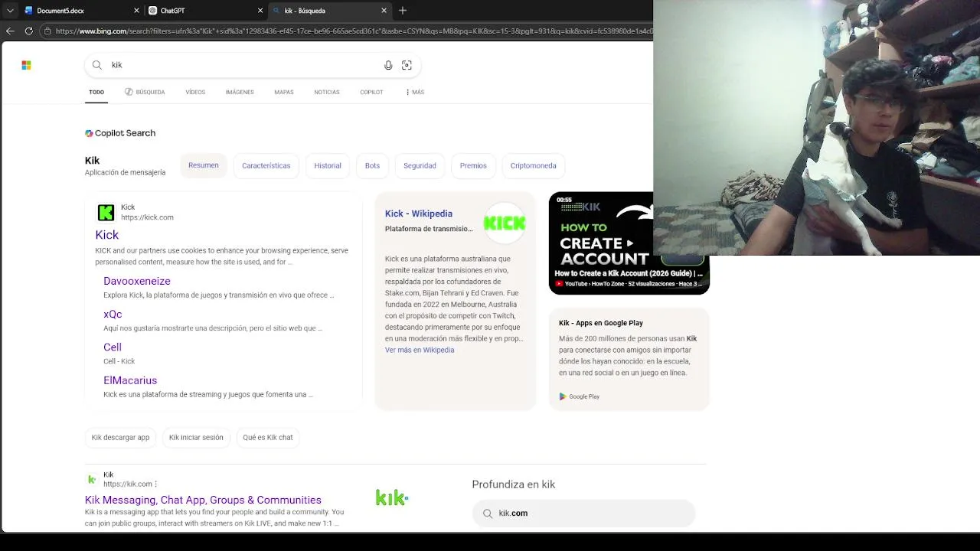
Task: Open Kik - Apps en Google Play
Action: click(601, 323)
